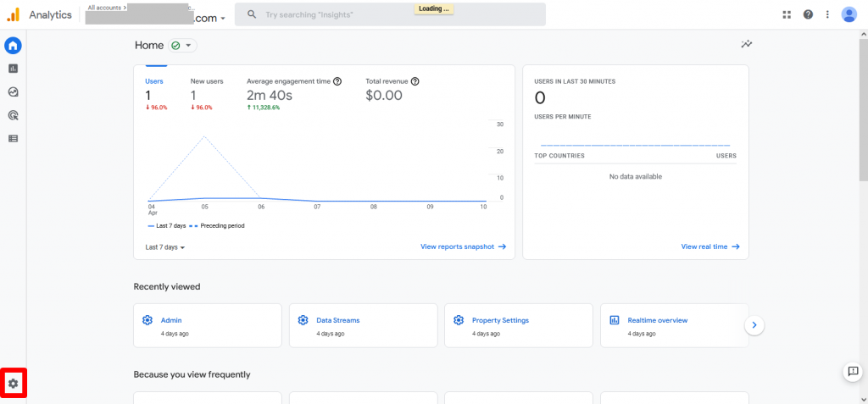The height and width of the screenshot is (404, 868).
Task: Click help icon next to Total revenue
Action: point(415,81)
